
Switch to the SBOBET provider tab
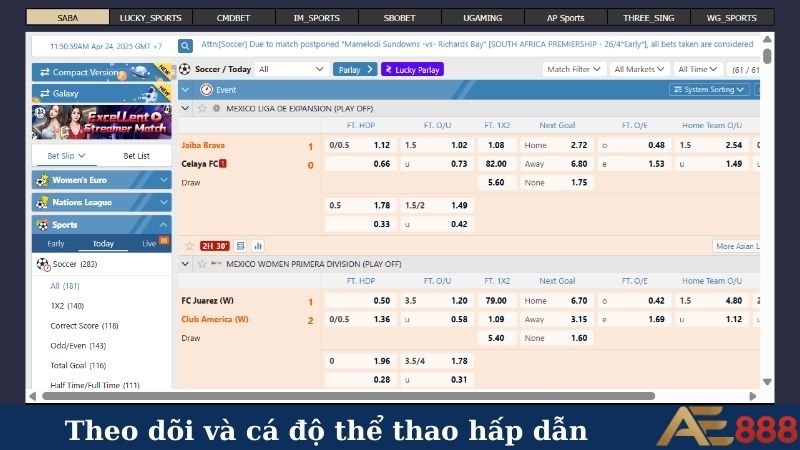pyautogui.click(x=399, y=18)
